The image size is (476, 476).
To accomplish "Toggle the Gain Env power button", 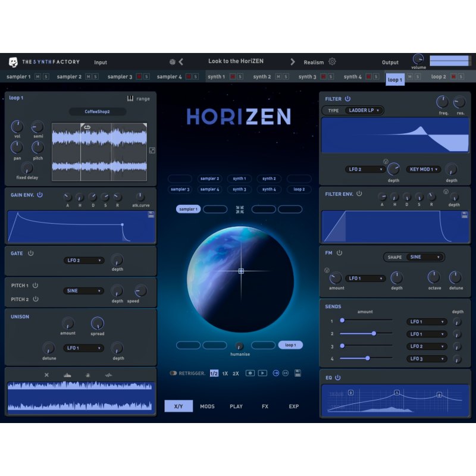I will coord(40,195).
